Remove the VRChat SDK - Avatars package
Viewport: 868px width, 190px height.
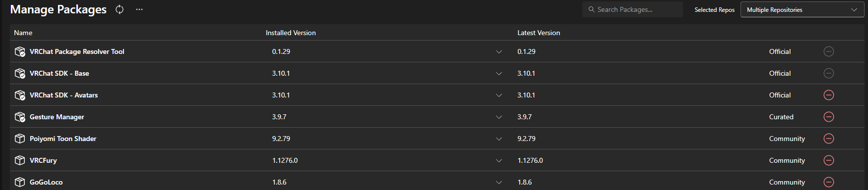pos(829,95)
